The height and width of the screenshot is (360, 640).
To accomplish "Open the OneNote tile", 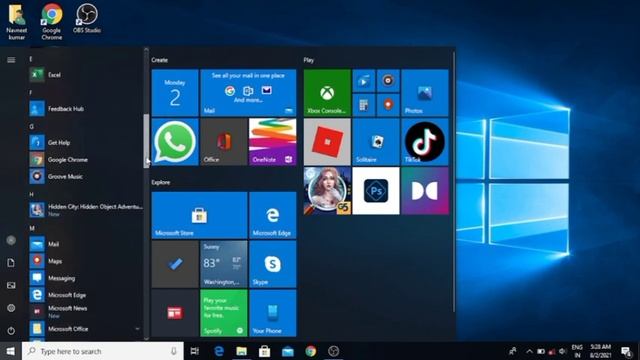I will tap(273, 142).
